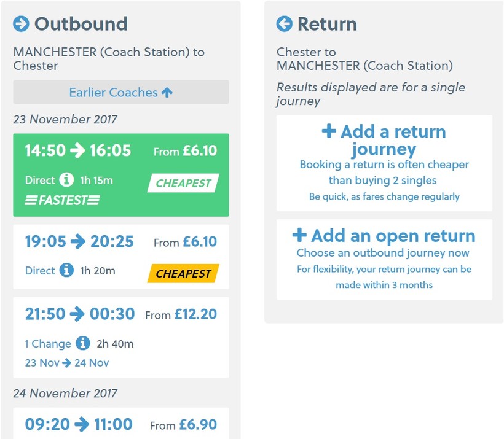The height and width of the screenshot is (439, 504).
Task: Click the up arrow beside Earlier Coaches
Action: click(x=167, y=93)
